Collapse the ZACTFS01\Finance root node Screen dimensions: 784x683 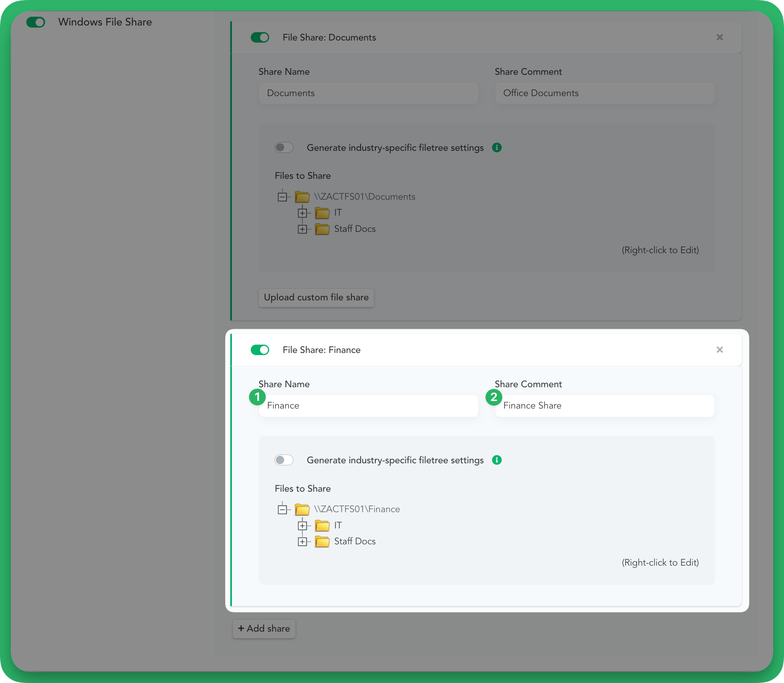click(x=283, y=509)
